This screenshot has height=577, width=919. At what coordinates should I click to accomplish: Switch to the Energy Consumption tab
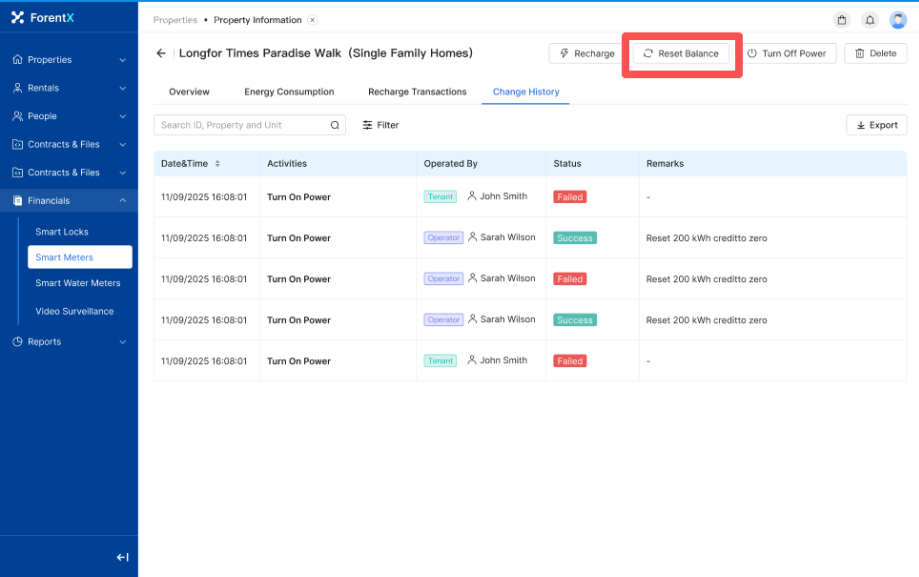(x=289, y=92)
